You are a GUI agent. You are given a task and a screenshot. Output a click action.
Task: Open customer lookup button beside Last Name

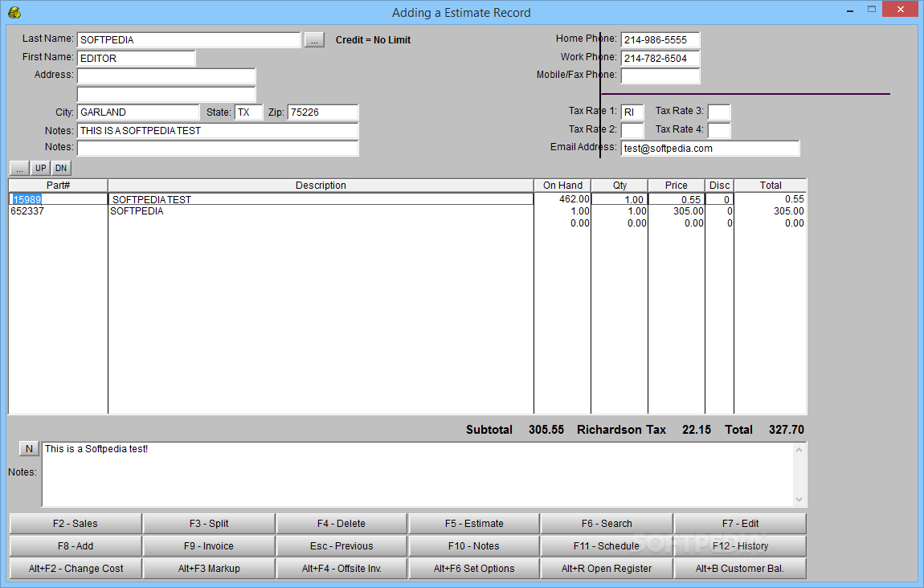point(314,40)
